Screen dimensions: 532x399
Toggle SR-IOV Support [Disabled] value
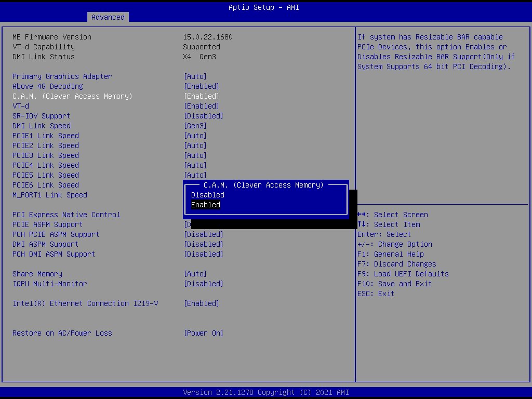[204, 116]
